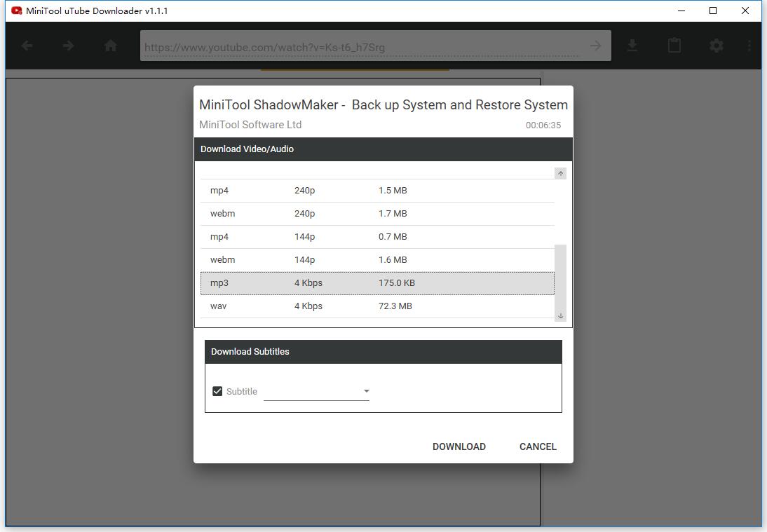Screen dimensions: 767x532
Task: Open the three-dot more menu
Action: tap(749, 46)
